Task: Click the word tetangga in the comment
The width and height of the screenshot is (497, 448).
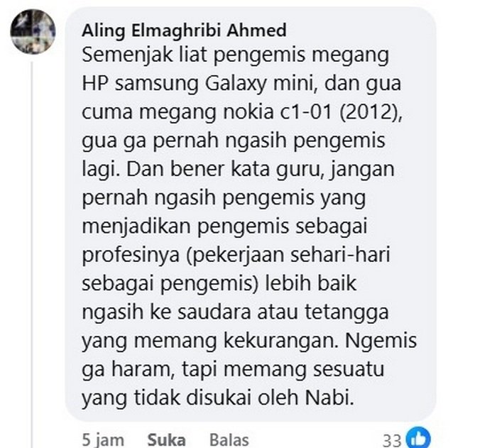Action: 346,312
